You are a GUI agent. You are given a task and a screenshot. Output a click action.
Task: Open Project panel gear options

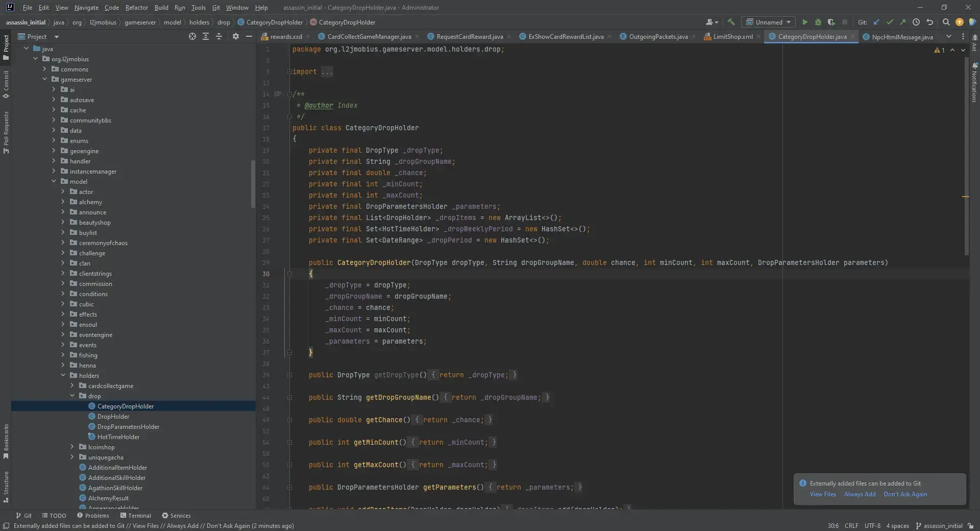click(x=235, y=36)
